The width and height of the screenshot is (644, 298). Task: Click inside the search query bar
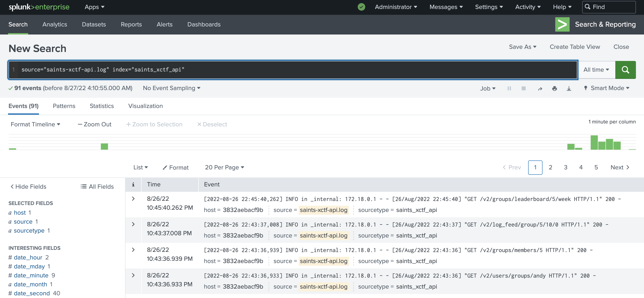pyautogui.click(x=293, y=70)
